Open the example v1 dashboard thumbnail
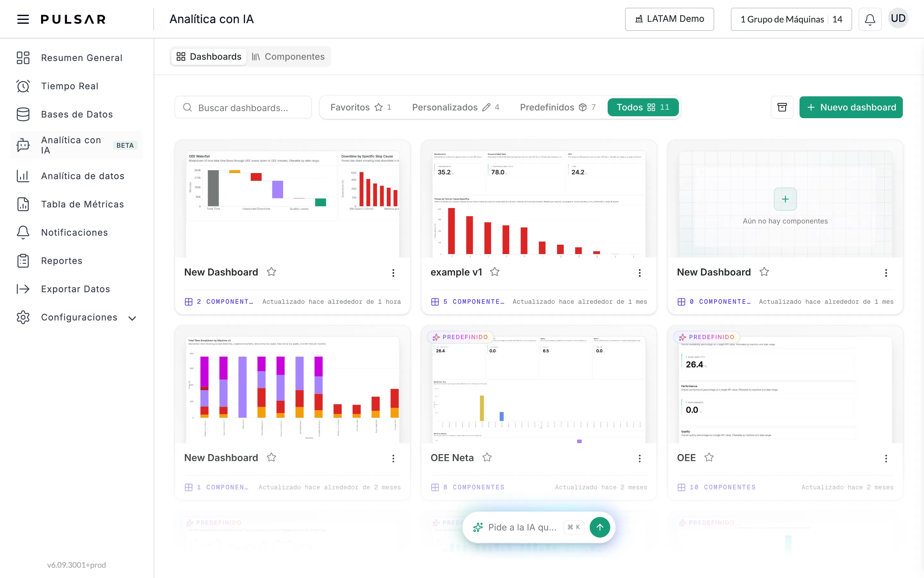 (x=539, y=204)
